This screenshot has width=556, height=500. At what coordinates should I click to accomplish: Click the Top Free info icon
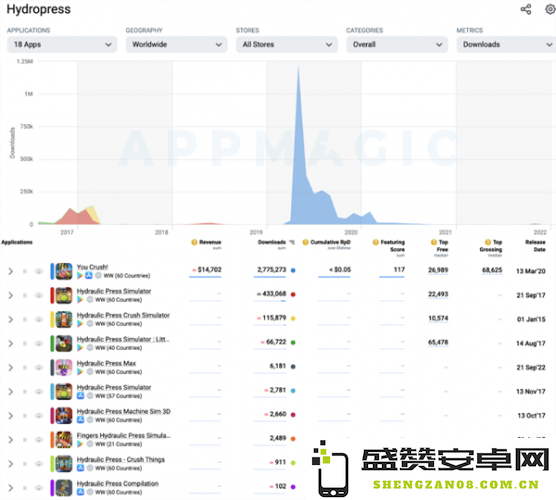pos(434,243)
